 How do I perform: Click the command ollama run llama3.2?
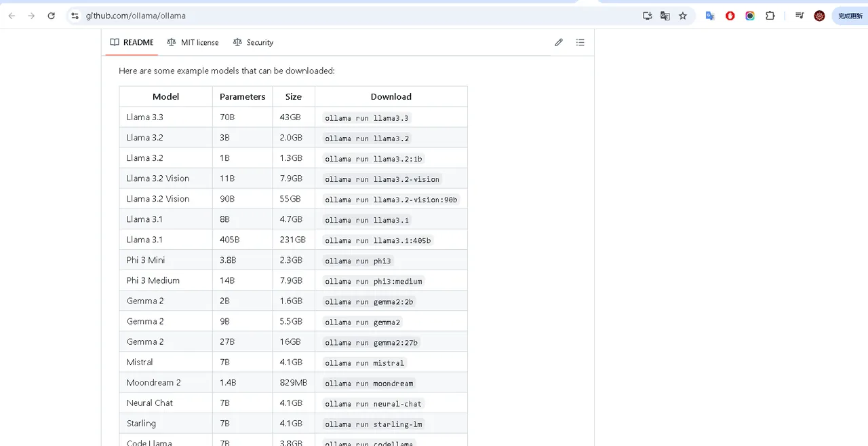click(367, 138)
